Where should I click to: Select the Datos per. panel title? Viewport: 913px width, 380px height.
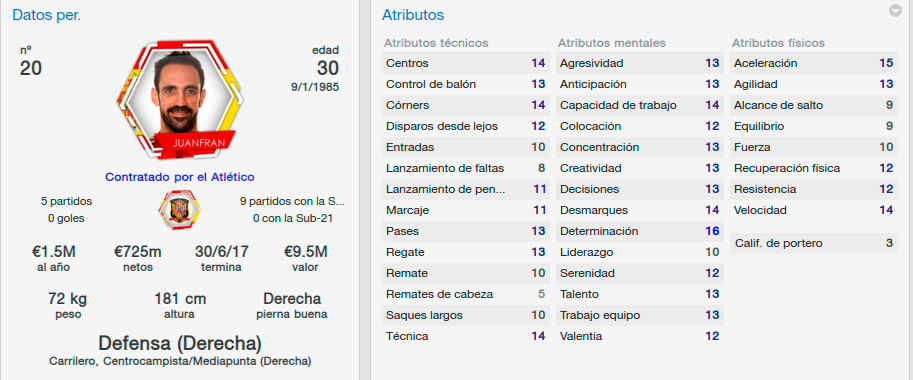47,15
